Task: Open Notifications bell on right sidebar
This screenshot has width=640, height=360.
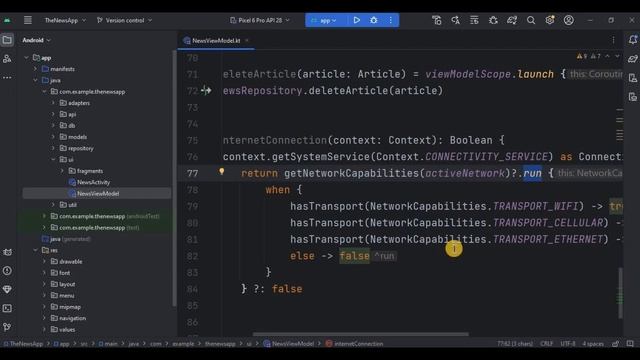Action: [x=633, y=40]
